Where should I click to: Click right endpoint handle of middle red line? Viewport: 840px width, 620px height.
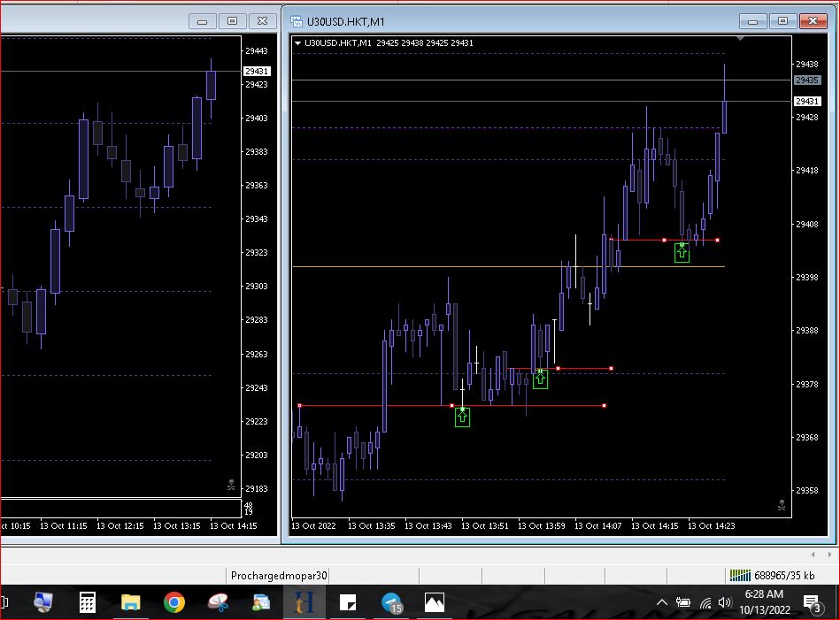(612, 368)
